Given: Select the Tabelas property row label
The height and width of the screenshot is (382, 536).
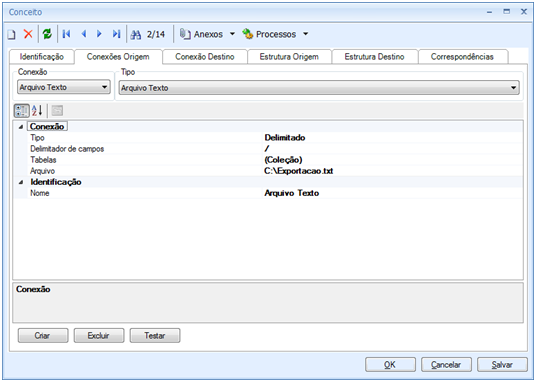Looking at the screenshot, I should [43, 160].
